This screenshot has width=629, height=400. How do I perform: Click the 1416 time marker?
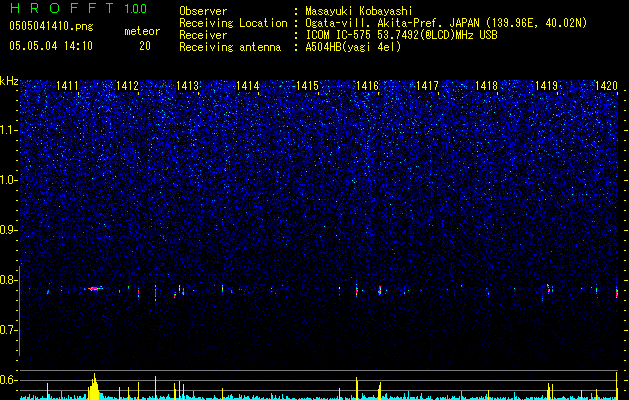(x=367, y=85)
